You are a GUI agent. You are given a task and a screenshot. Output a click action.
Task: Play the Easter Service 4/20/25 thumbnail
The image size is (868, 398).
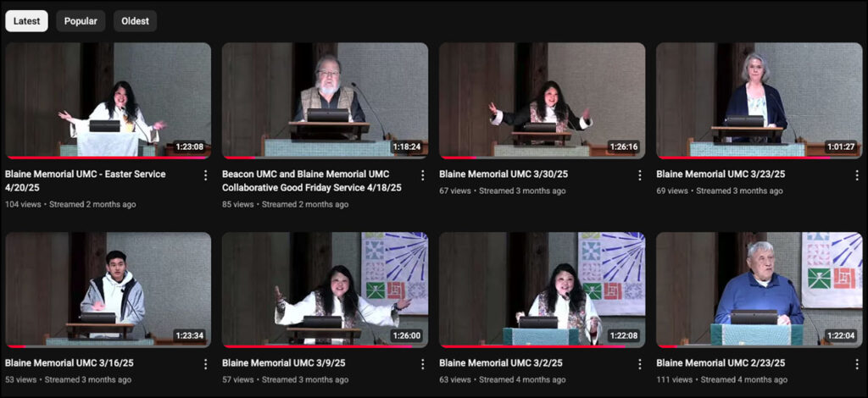108,101
